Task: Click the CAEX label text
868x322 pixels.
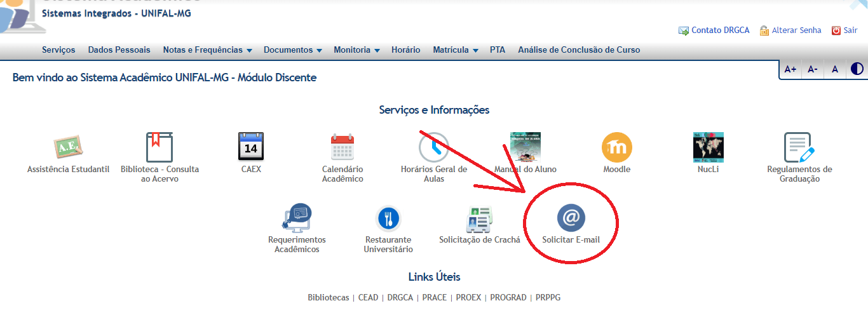Action: point(251,170)
